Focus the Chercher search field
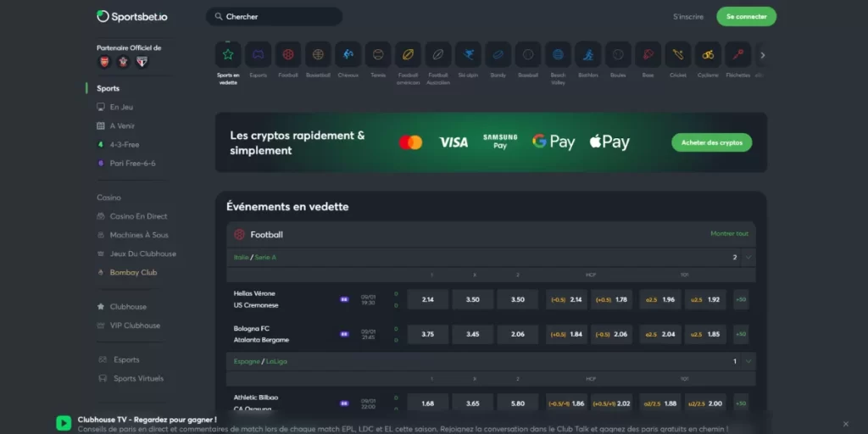The image size is (868, 434). coord(274,17)
